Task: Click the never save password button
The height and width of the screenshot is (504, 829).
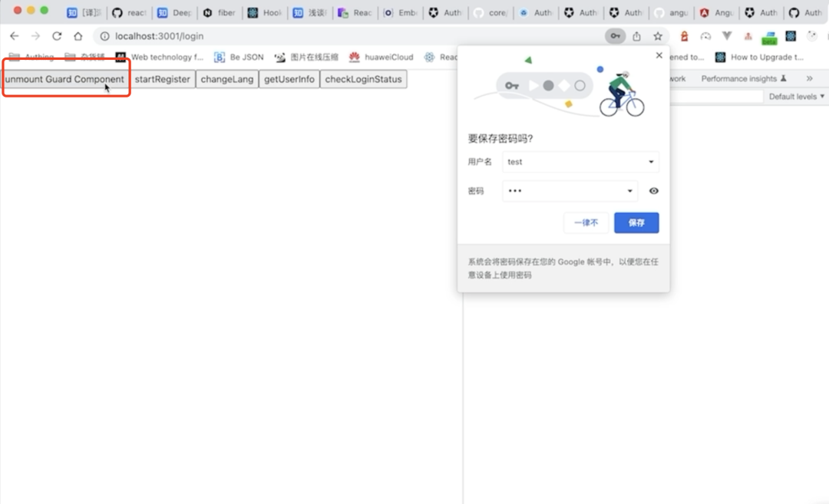Action: [x=586, y=222]
